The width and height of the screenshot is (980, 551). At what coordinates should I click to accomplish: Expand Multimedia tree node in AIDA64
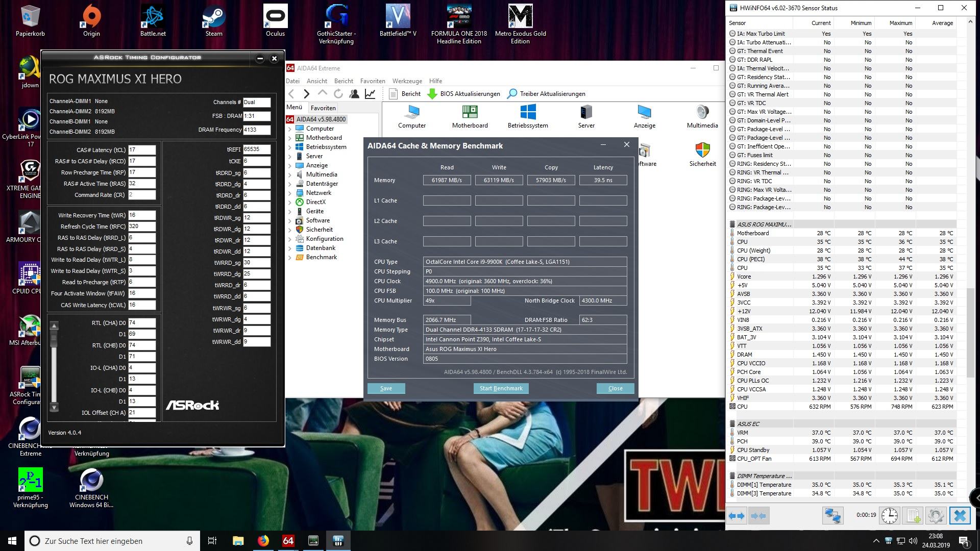(x=290, y=174)
